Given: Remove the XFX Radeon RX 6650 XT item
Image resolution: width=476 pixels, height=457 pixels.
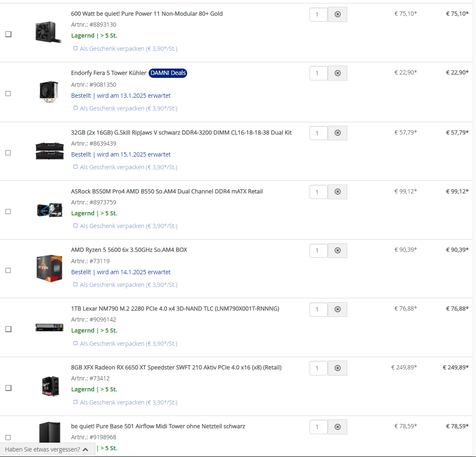Looking at the screenshot, I should click(x=337, y=368).
